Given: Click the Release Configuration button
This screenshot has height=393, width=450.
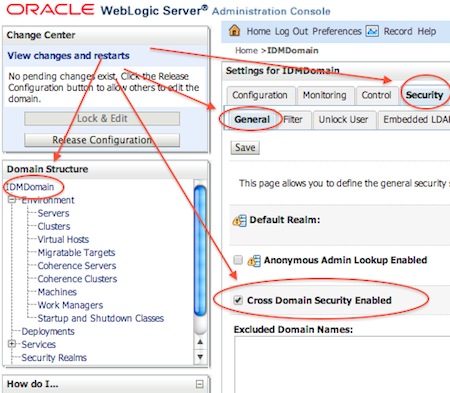Looking at the screenshot, I should coord(102,140).
